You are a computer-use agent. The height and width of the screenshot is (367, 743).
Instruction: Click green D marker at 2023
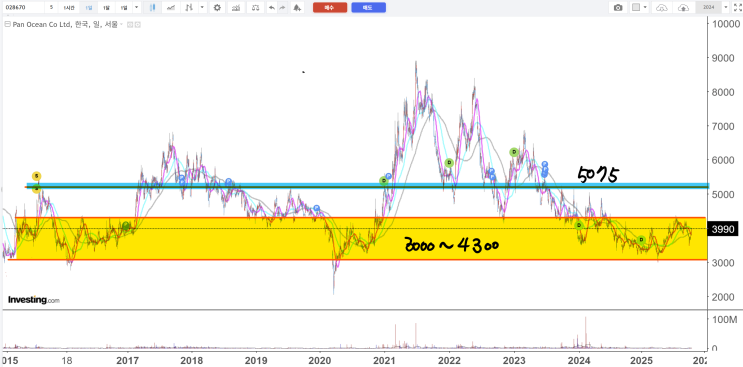click(514, 152)
